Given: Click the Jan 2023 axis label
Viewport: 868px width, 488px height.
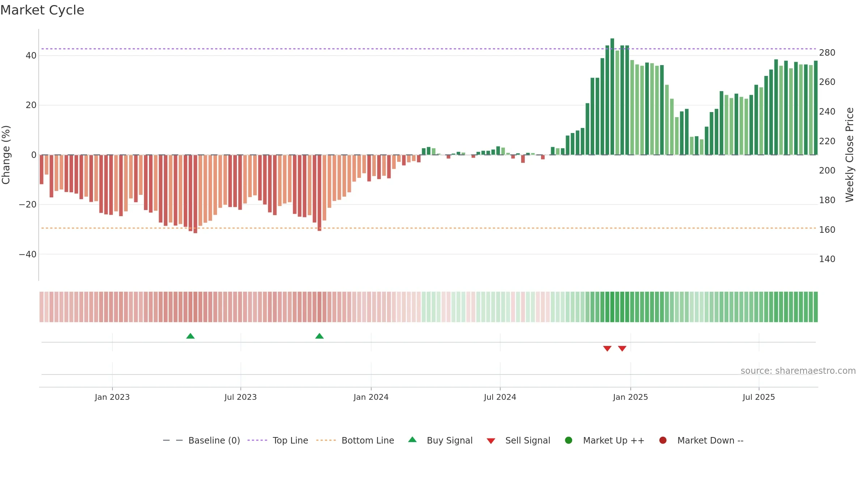Looking at the screenshot, I should tap(112, 397).
